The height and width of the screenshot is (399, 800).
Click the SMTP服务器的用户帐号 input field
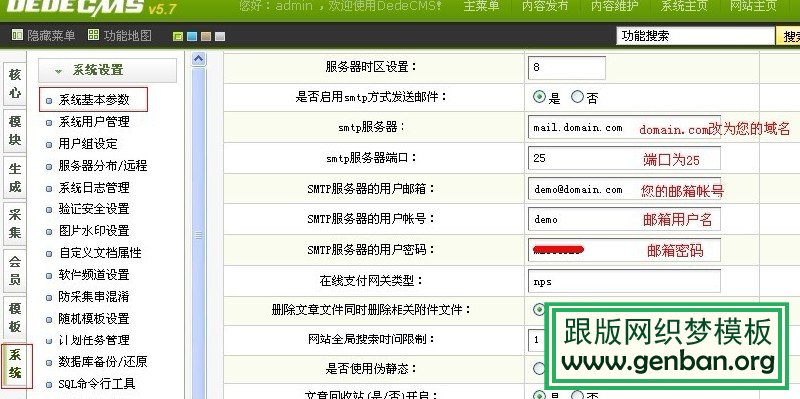click(624, 219)
